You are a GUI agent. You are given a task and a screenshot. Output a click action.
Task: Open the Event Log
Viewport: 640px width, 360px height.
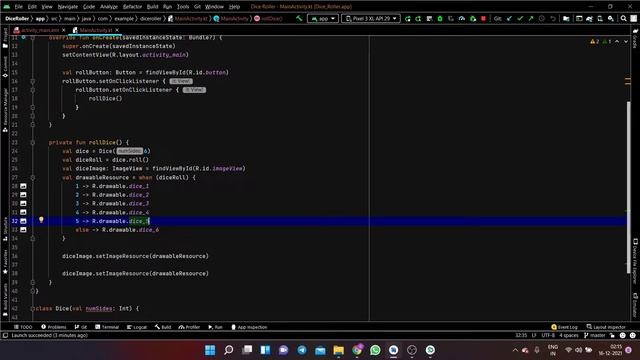click(x=564, y=327)
